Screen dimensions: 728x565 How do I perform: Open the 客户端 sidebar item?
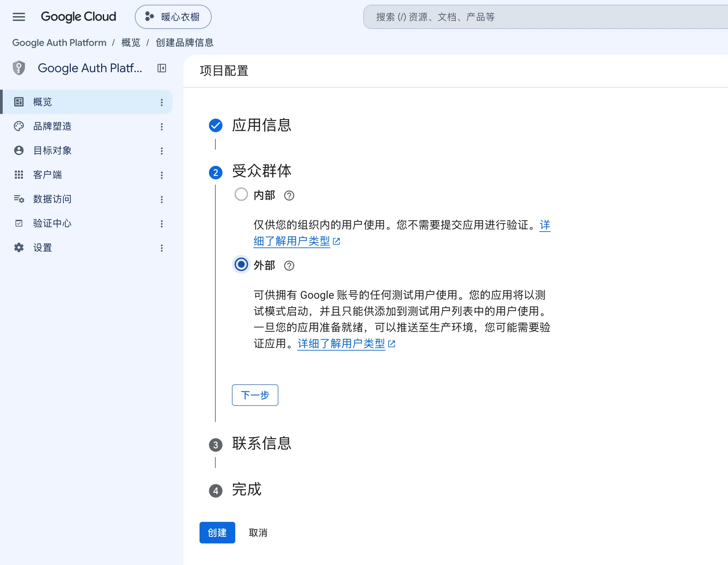(87, 175)
